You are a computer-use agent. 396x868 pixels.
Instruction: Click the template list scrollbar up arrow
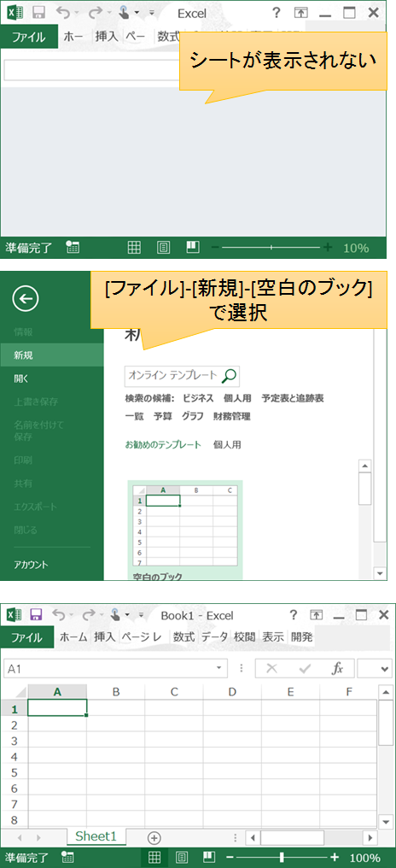(x=364, y=465)
